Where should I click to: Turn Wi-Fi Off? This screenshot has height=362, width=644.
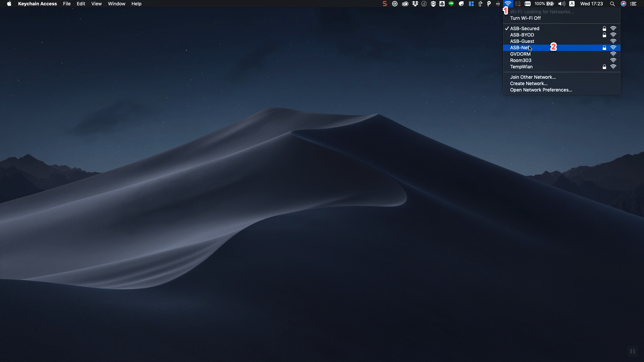pos(525,18)
